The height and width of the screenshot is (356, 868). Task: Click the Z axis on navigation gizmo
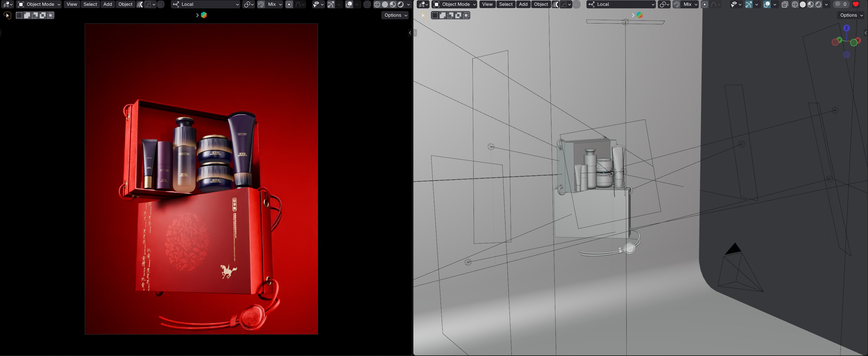847,28
